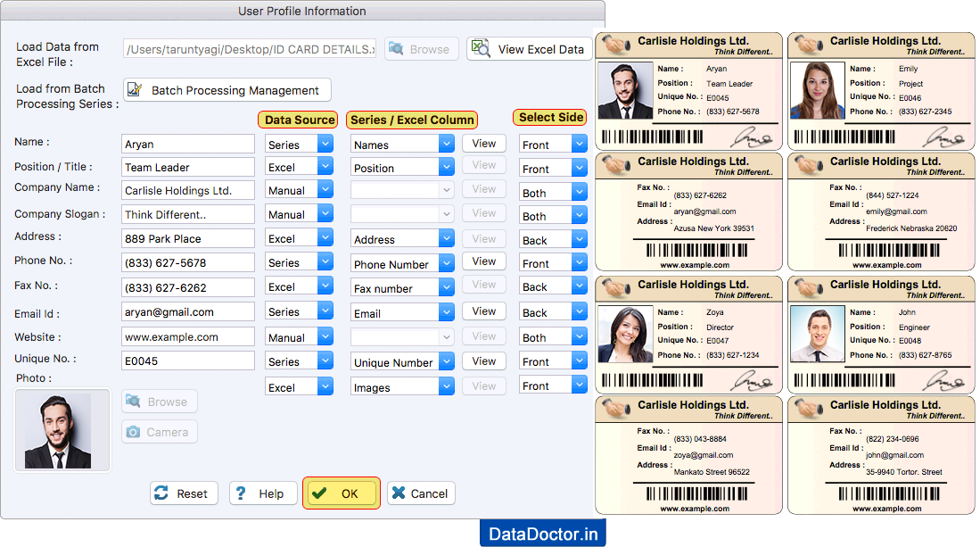980x547 pixels.
Task: Open Browse to load Excel file
Action: [x=421, y=49]
